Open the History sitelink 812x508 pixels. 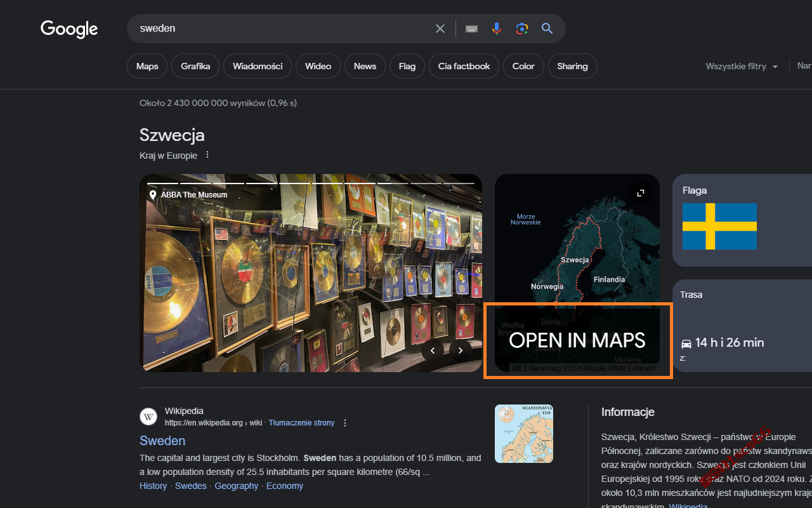click(x=153, y=486)
